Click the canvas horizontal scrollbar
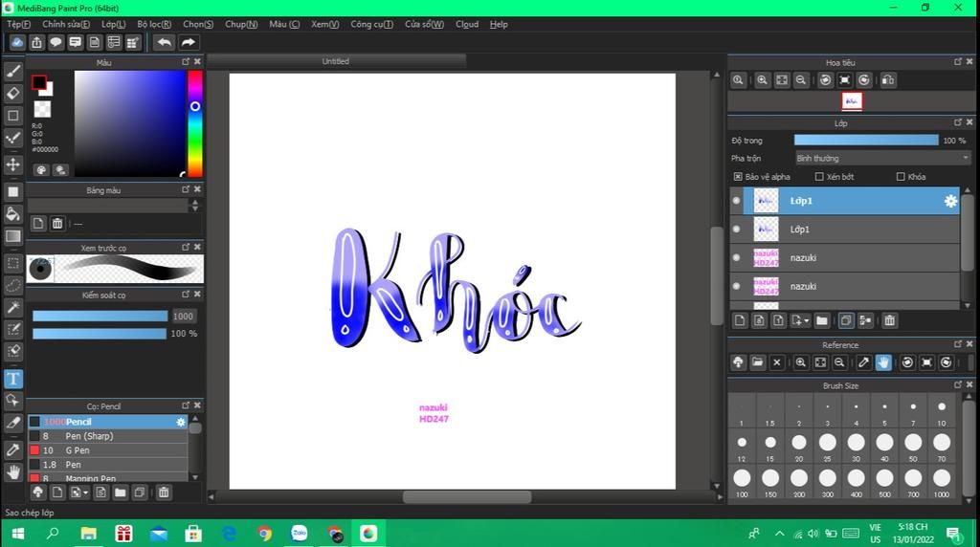 pos(467,497)
